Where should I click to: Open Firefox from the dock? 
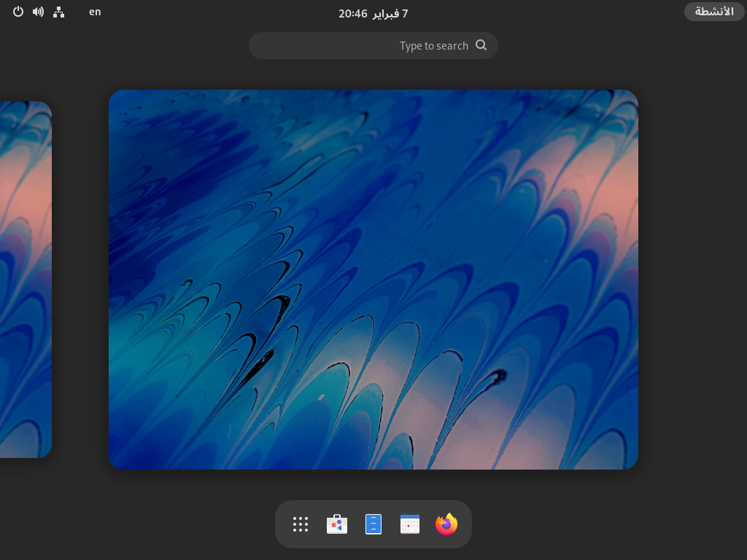(x=446, y=524)
